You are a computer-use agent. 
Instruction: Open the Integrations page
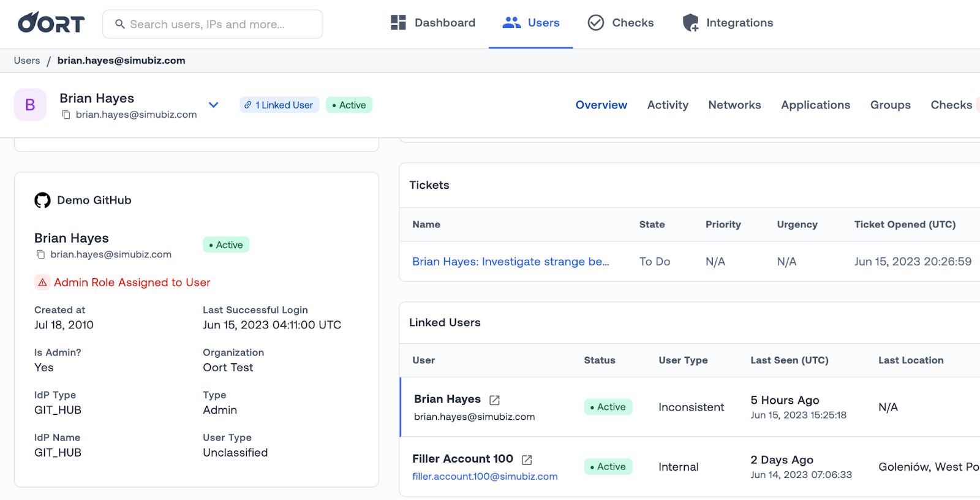coord(728,23)
